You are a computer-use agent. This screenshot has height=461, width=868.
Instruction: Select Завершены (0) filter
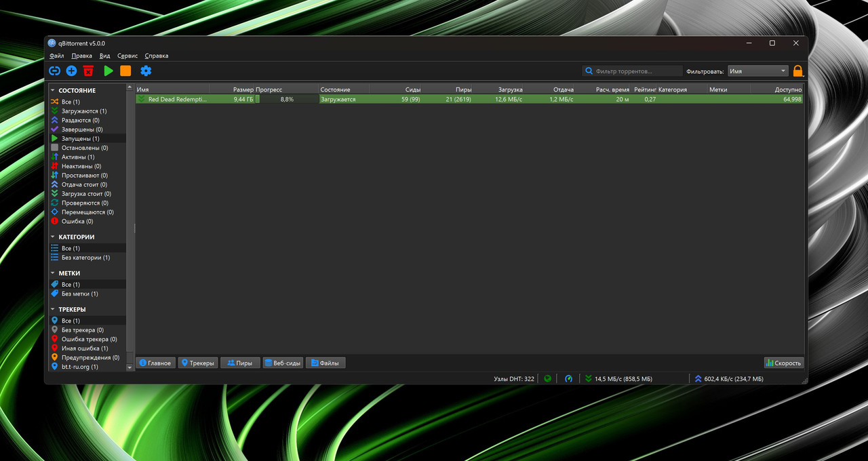tap(87, 129)
